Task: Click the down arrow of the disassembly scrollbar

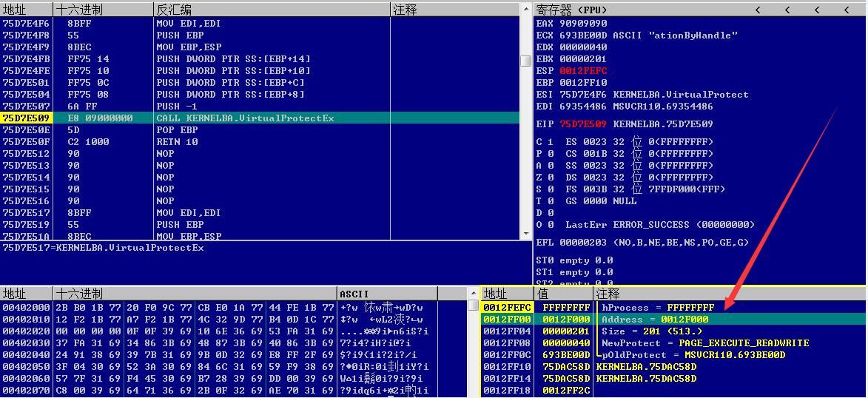Action: pos(526,235)
